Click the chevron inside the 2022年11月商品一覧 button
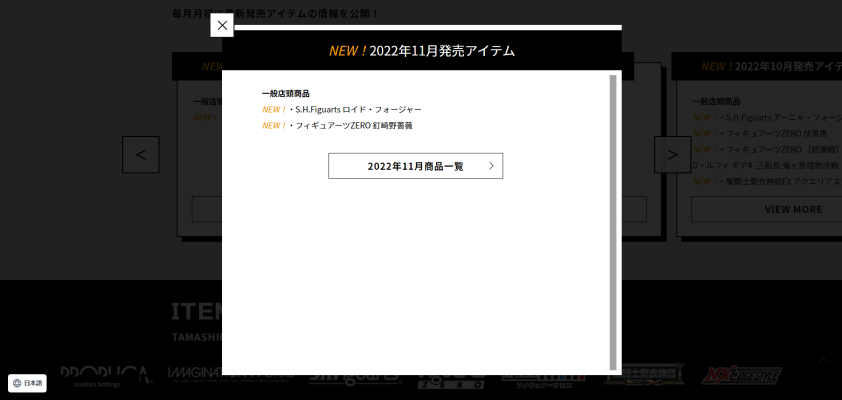Screen dimensions: 842x400 [x=491, y=166]
